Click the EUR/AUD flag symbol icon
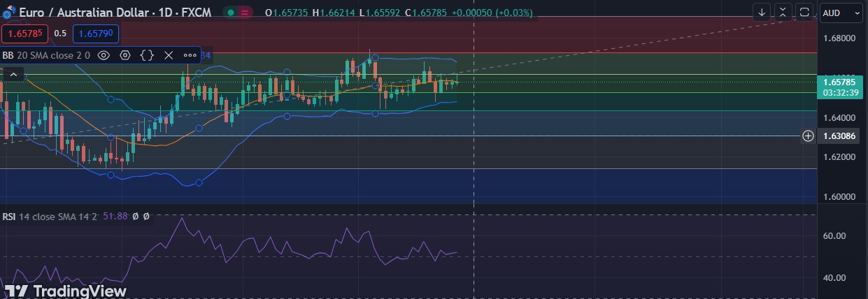Screen dimensions: 868x299 (x=10, y=13)
